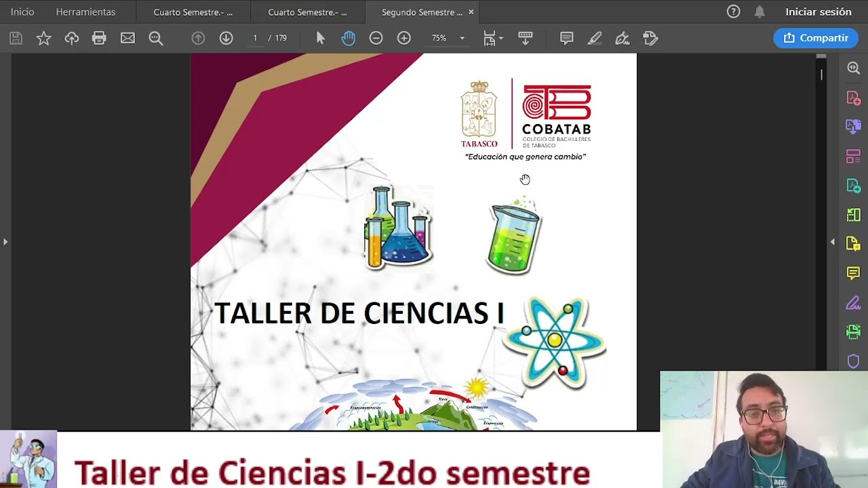Viewport: 868px width, 488px height.
Task: Click the upload to cloud icon
Action: 72,39
